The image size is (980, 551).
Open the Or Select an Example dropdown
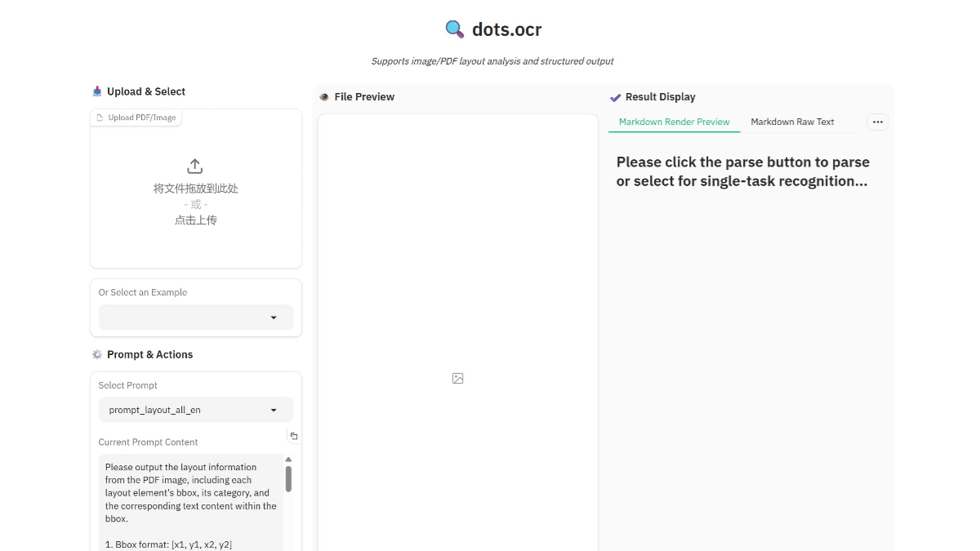tap(196, 318)
